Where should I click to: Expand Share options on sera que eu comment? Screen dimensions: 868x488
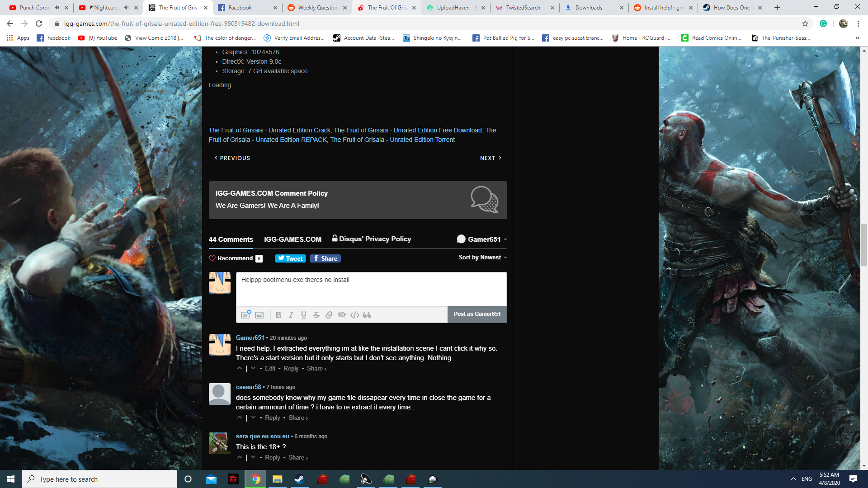pyautogui.click(x=298, y=458)
